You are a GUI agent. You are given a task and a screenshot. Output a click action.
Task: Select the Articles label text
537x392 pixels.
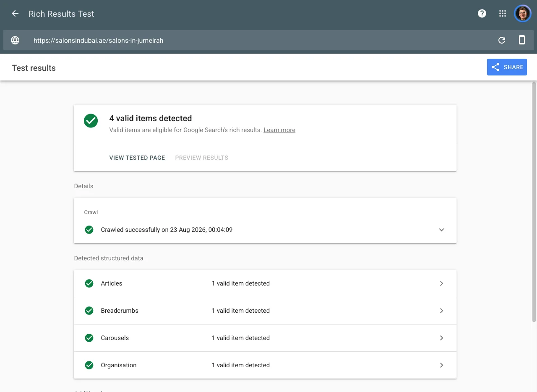(112, 283)
